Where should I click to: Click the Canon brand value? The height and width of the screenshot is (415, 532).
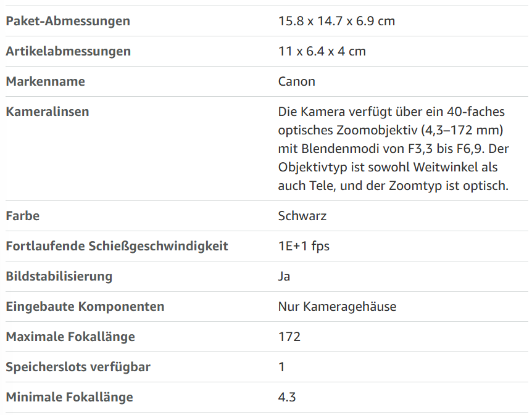coord(296,81)
